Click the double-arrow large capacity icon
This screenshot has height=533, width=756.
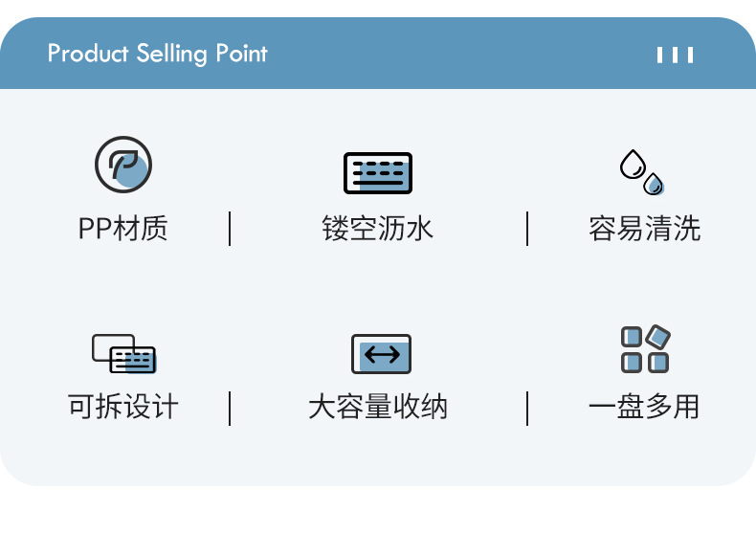[381, 354]
